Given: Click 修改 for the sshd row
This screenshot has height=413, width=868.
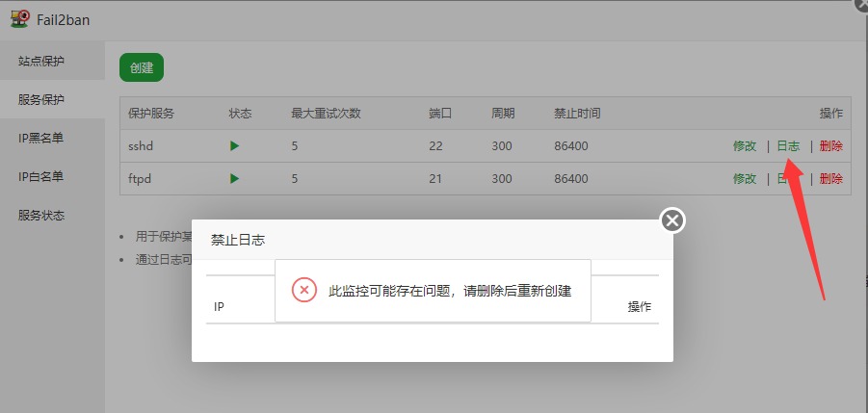Looking at the screenshot, I should (745, 146).
